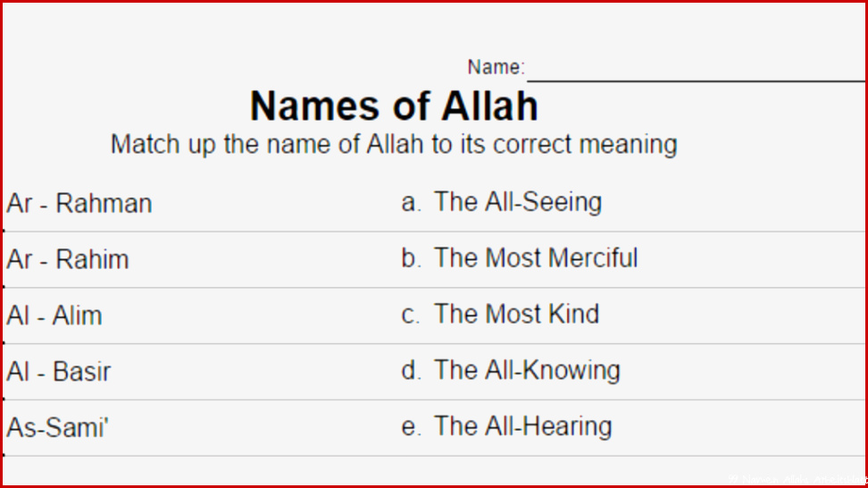Select the Al - Alim term
868x488 pixels.
click(x=54, y=316)
